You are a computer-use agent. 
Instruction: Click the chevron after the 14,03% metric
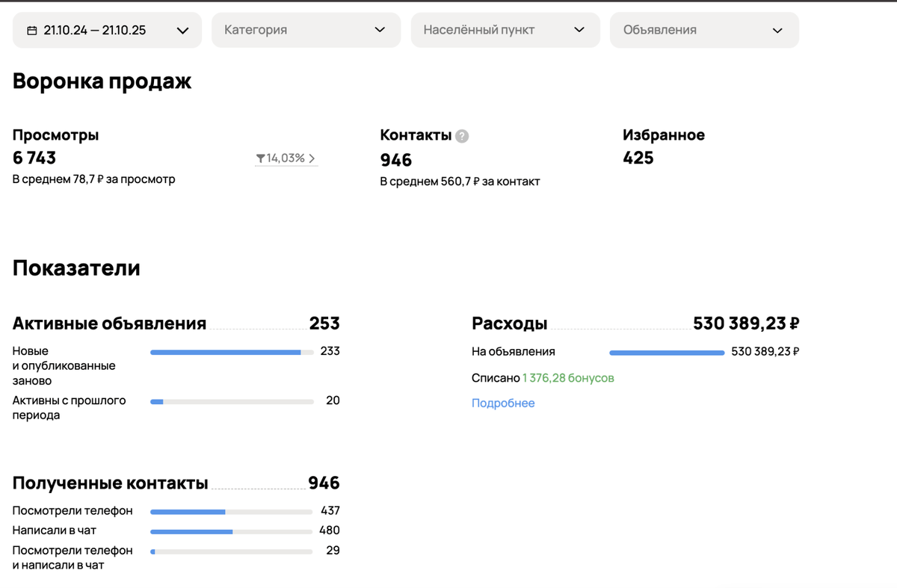[312, 158]
